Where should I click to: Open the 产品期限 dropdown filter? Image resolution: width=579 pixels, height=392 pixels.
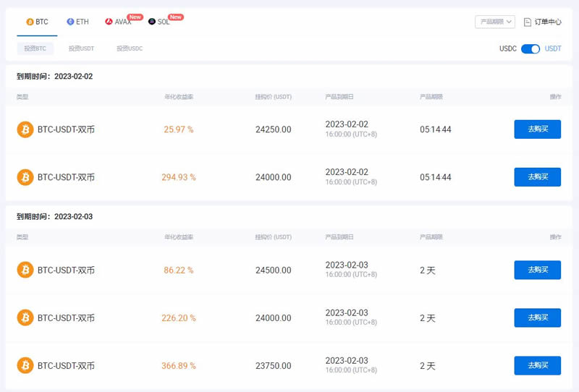[495, 22]
